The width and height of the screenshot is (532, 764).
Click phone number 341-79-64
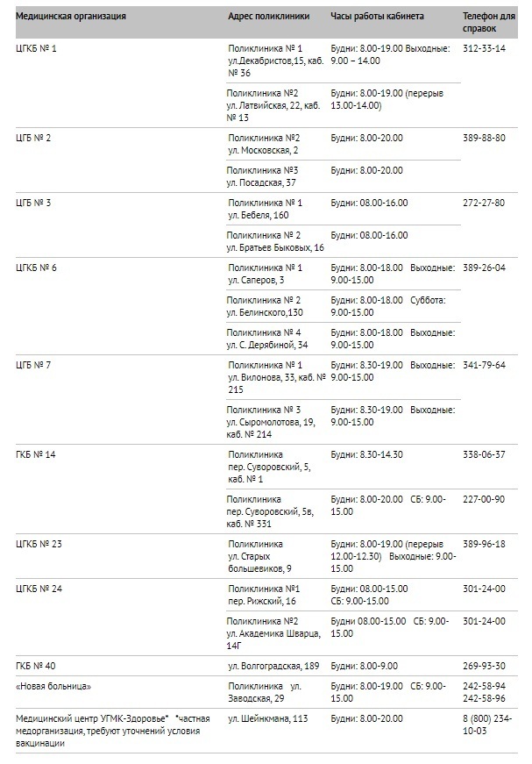(485, 365)
